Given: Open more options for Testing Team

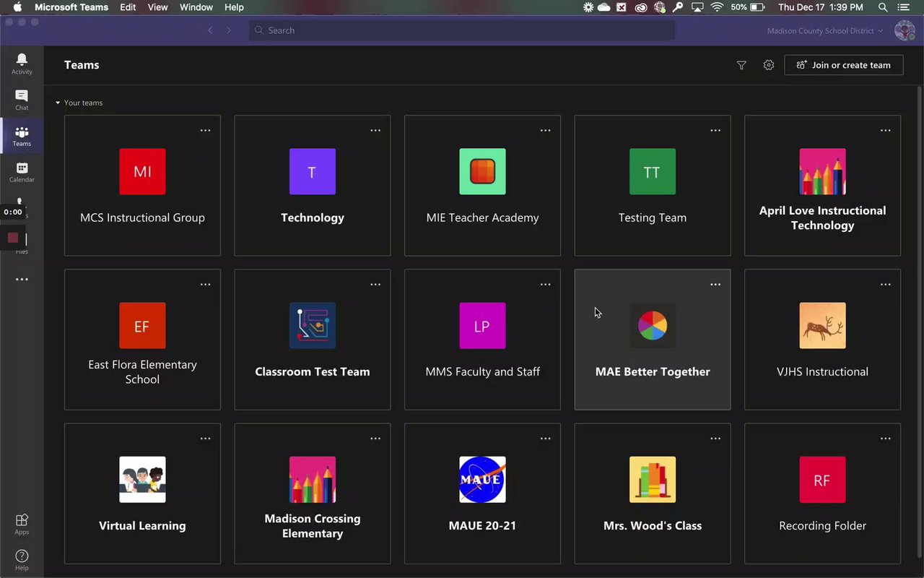Looking at the screenshot, I should tap(715, 131).
